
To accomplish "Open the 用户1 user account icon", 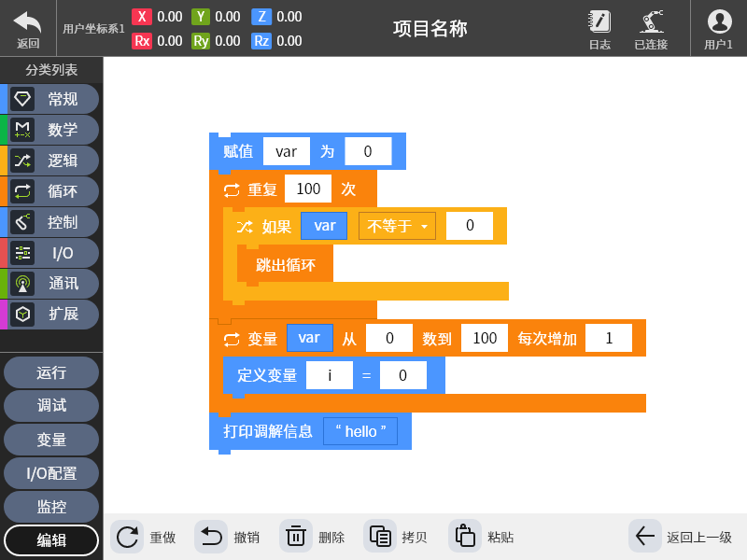I will (x=718, y=28).
